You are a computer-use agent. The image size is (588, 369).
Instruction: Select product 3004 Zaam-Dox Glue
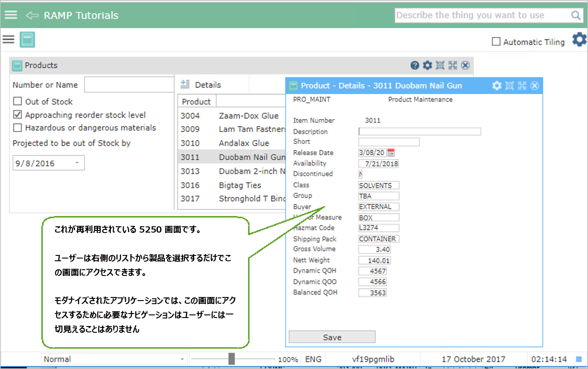[232, 116]
